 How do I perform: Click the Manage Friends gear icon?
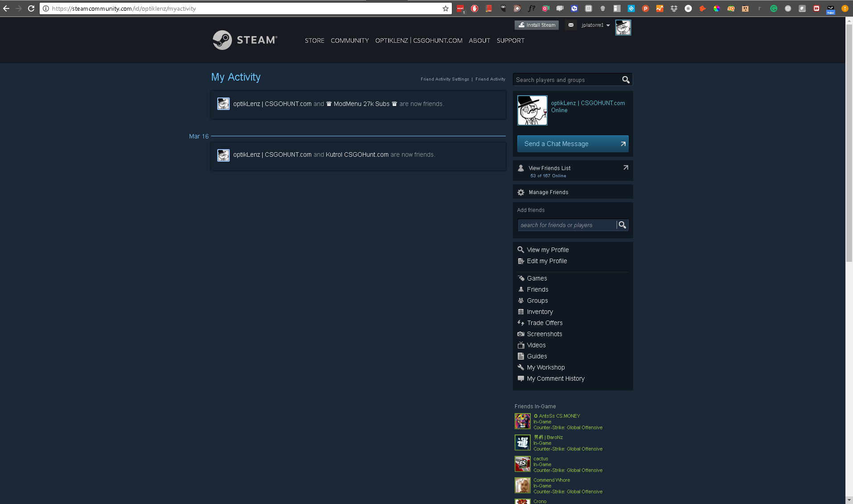(x=521, y=192)
